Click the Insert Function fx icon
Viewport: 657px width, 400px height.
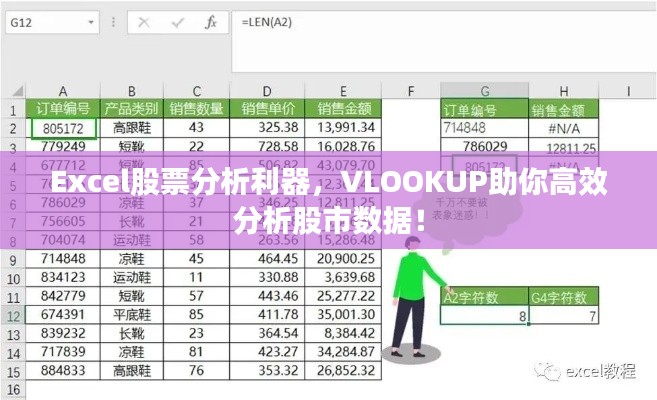click(211, 21)
